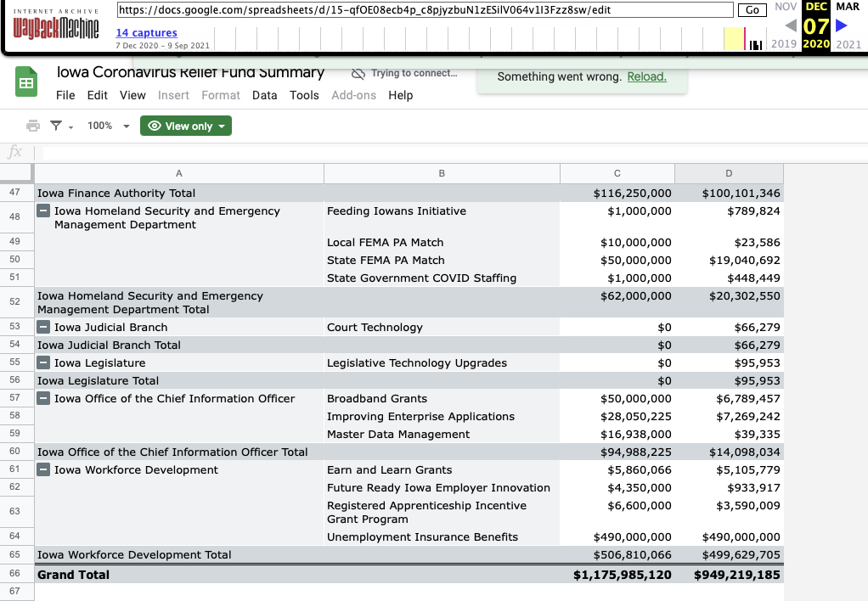Select the Local FEMA PA Match cell
The width and height of the screenshot is (868, 601).
coord(442,243)
